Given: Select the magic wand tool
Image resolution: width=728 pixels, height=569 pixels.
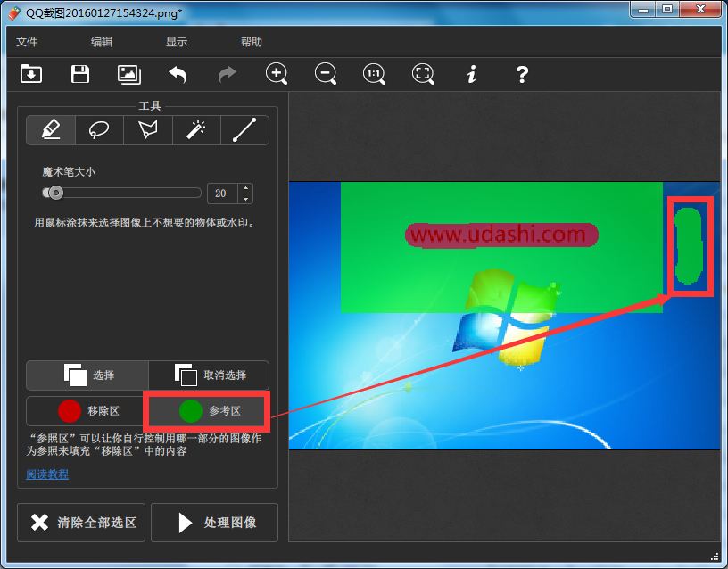Looking at the screenshot, I should point(196,130).
